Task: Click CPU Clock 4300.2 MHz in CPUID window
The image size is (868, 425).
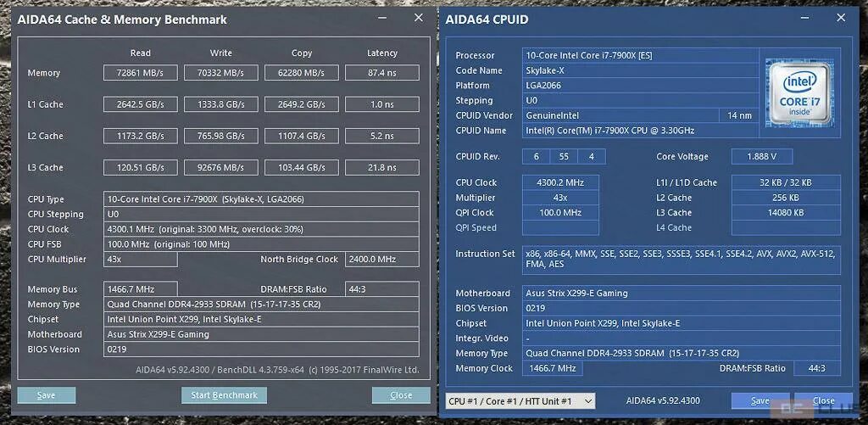Action: pos(560,182)
